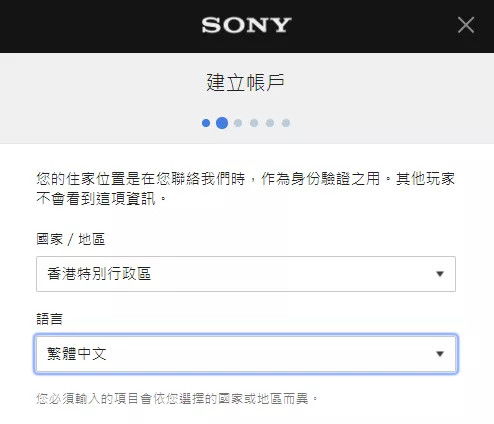Click the 語言 field label

point(49,319)
